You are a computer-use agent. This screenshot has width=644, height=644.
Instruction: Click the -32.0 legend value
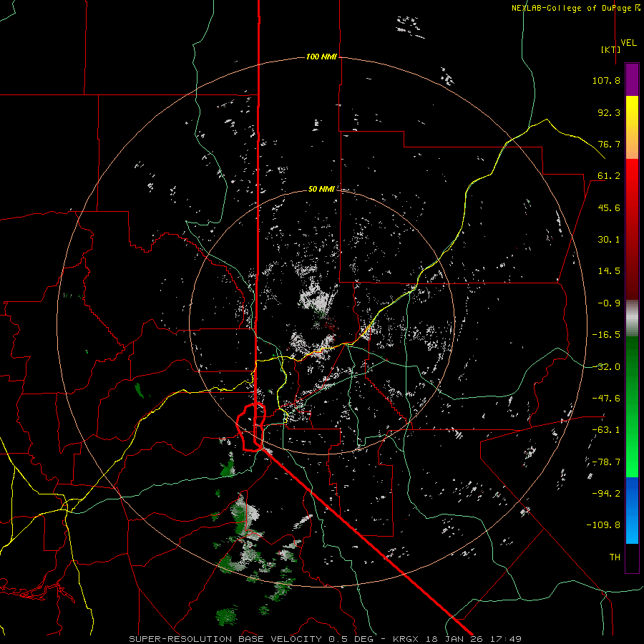click(x=606, y=367)
